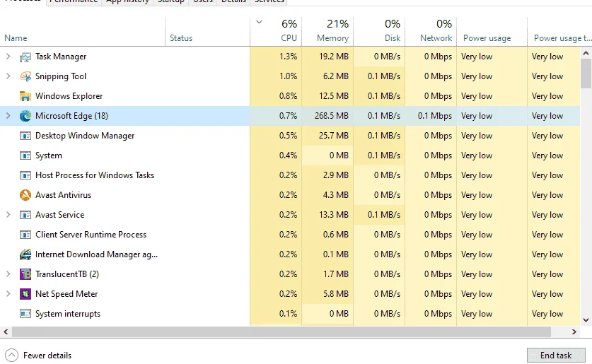This screenshot has height=364, width=592.
Task: Click the TranslucentTB purple icon
Action: 25,274
